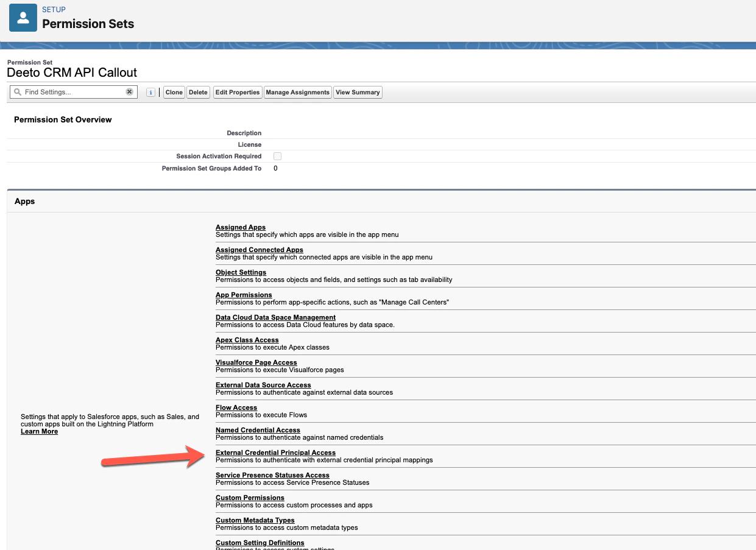This screenshot has height=550, width=756.
Task: Click 'Permissions to execute Visualforce pages' text
Action: [x=280, y=370]
